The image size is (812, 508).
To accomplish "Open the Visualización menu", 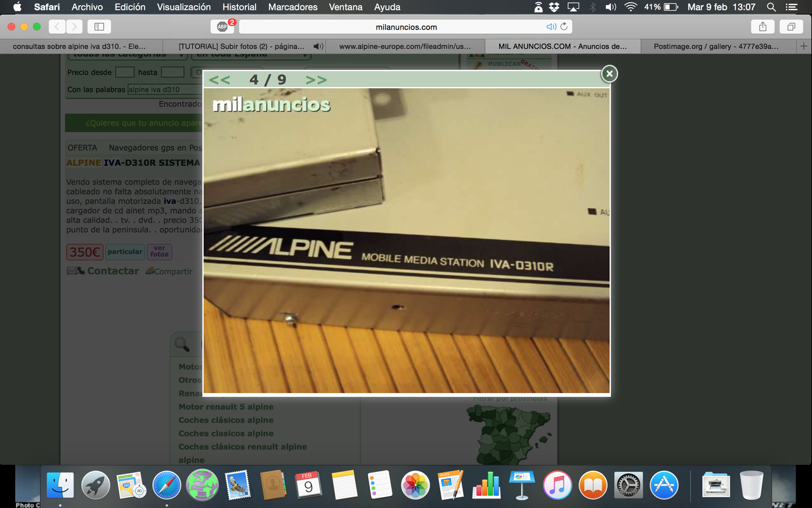I will point(184,7).
